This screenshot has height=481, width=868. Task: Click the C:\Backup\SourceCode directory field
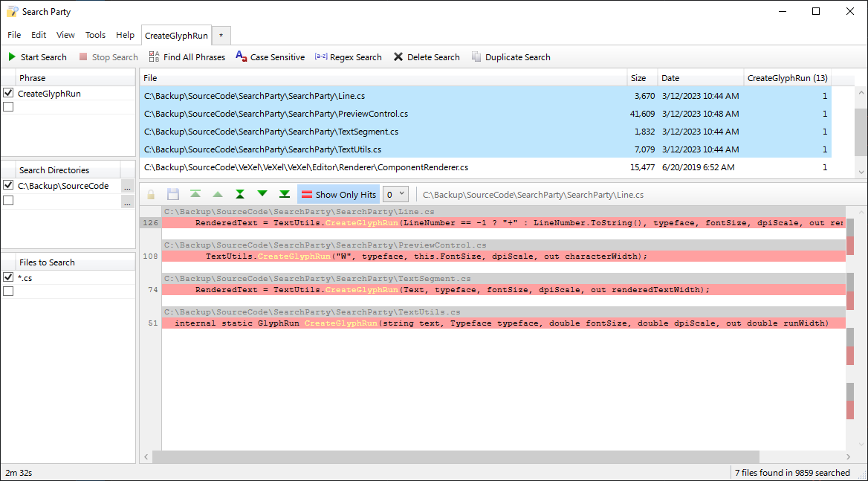tap(68, 186)
